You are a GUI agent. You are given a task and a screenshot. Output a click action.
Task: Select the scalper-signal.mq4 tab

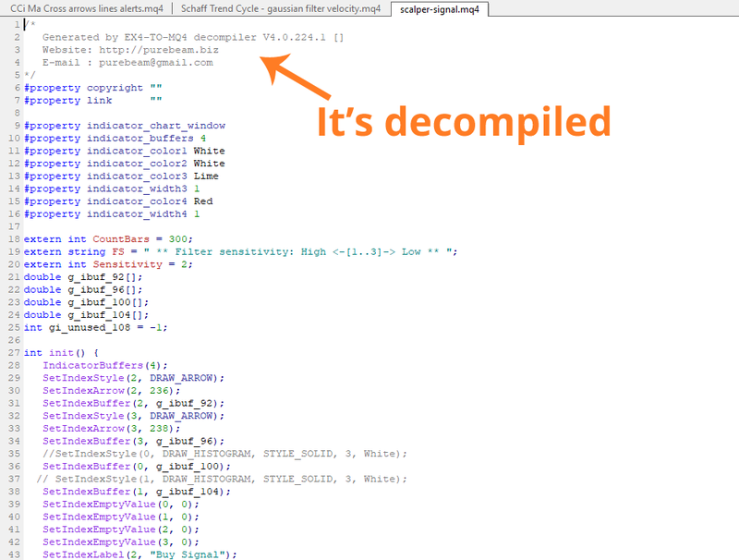pos(440,9)
